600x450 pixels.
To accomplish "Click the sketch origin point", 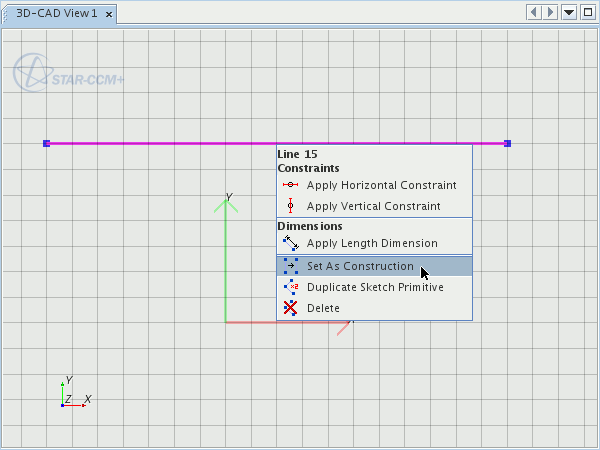I will pos(227,322).
